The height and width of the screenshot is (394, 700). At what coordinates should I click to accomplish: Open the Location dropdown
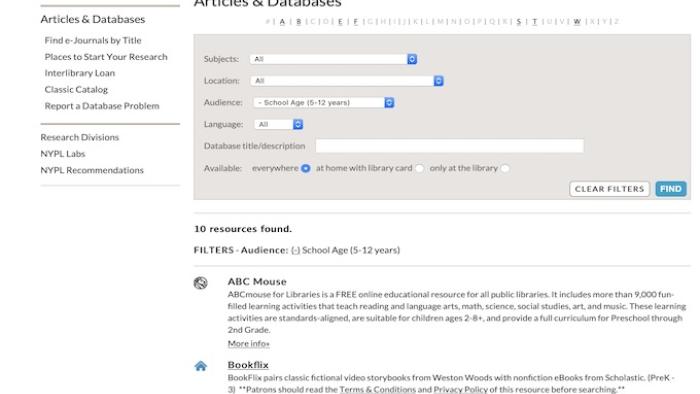(347, 81)
